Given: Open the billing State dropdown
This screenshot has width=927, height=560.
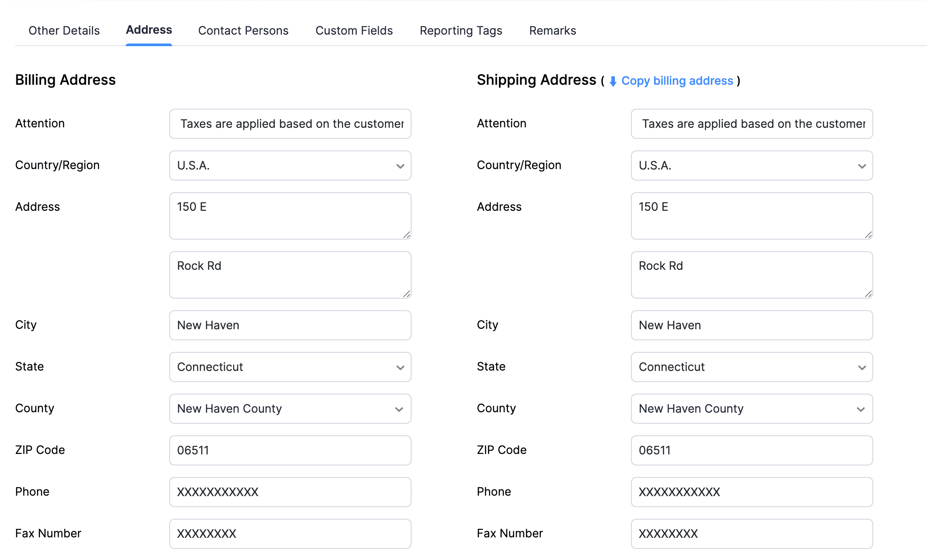Looking at the screenshot, I should coord(290,367).
